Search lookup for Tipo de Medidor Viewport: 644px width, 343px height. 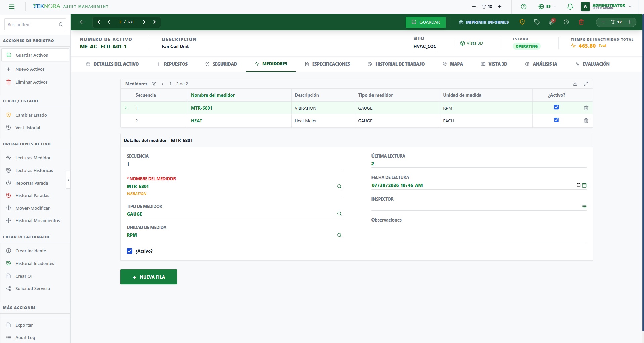point(339,214)
